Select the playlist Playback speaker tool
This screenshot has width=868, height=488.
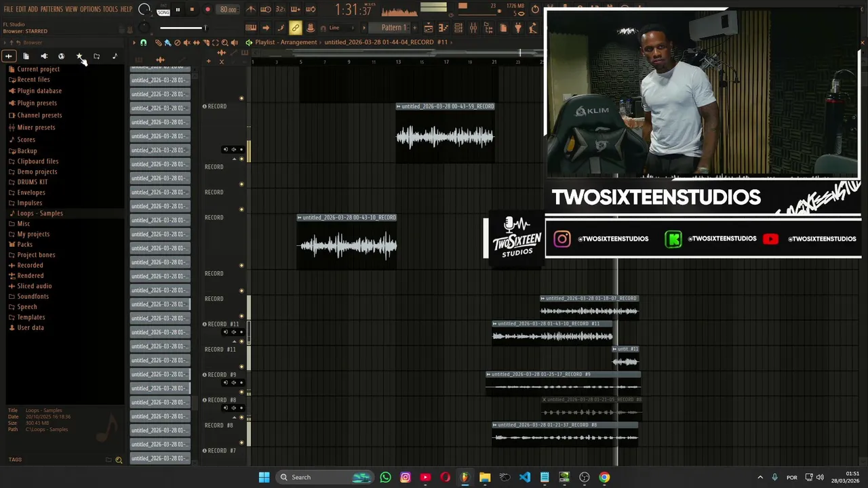pyautogui.click(x=235, y=42)
